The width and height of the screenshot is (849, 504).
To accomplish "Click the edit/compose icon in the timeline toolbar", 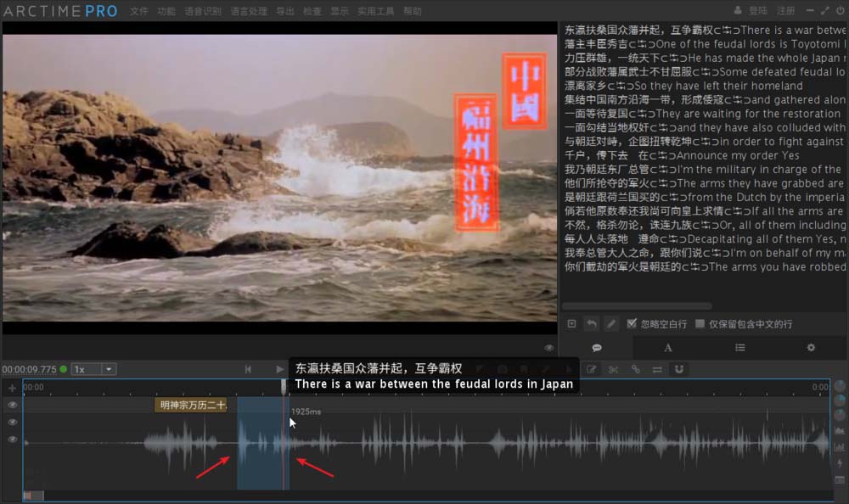I will tap(593, 369).
